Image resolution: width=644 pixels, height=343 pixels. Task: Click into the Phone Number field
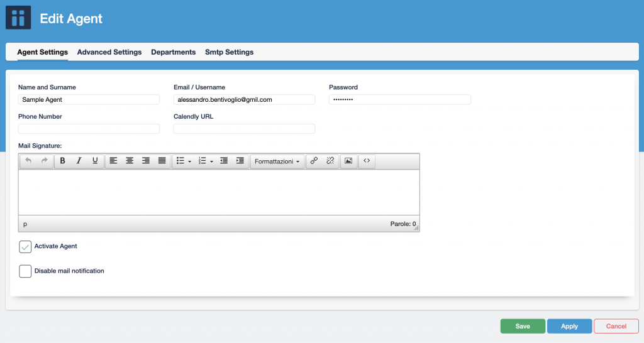click(x=89, y=129)
